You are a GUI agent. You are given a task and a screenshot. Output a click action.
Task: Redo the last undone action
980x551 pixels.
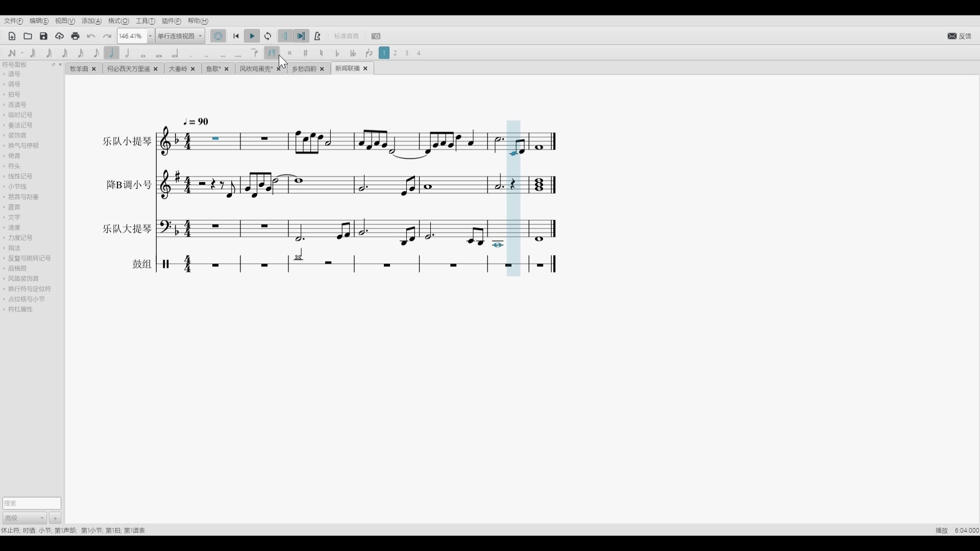(107, 36)
